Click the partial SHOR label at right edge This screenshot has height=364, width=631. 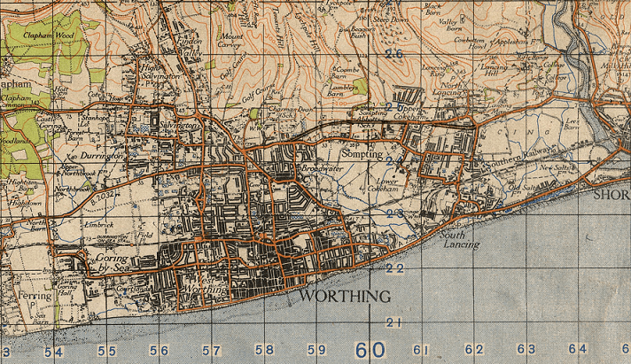pyautogui.click(x=612, y=195)
